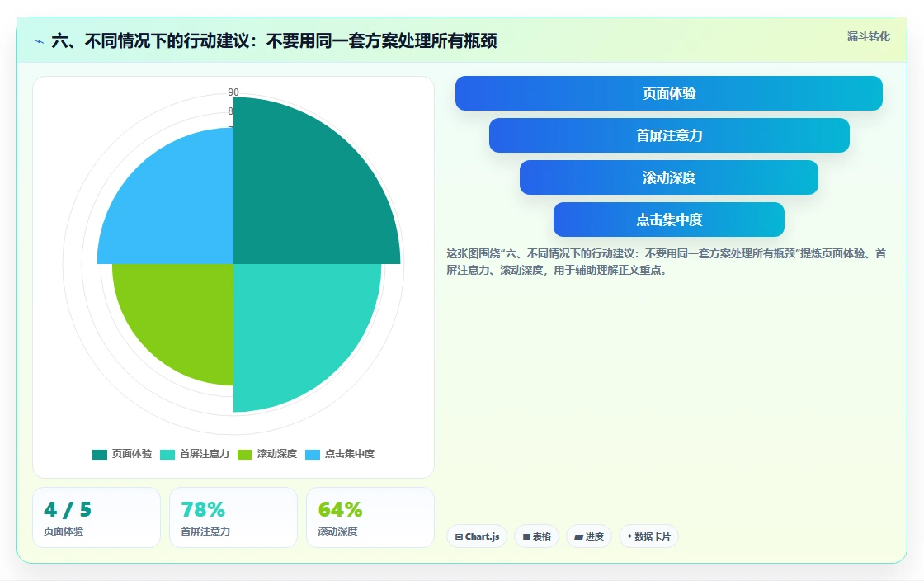Click the lightning icon beside the title

click(40, 41)
